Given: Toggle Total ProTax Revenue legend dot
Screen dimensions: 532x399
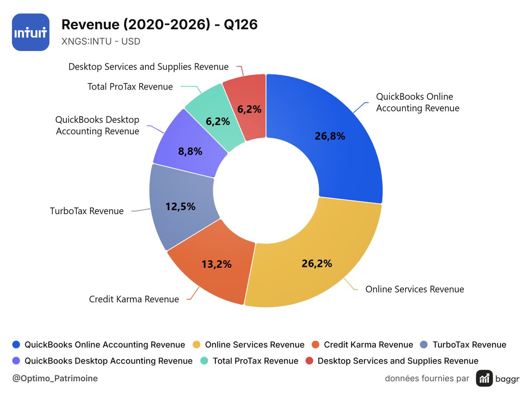Looking at the screenshot, I should 204,361.
